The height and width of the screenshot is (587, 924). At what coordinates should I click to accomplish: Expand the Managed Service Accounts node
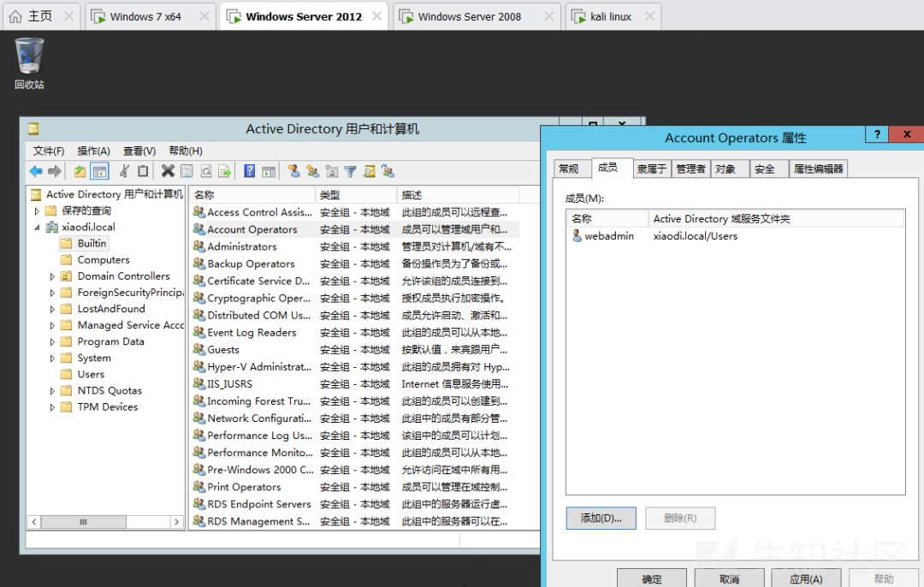[x=52, y=325]
